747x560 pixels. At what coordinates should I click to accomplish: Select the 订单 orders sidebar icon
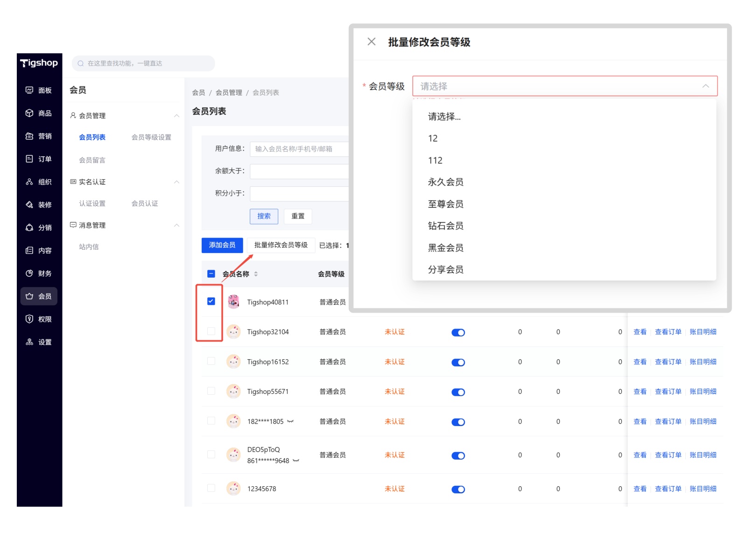29,159
